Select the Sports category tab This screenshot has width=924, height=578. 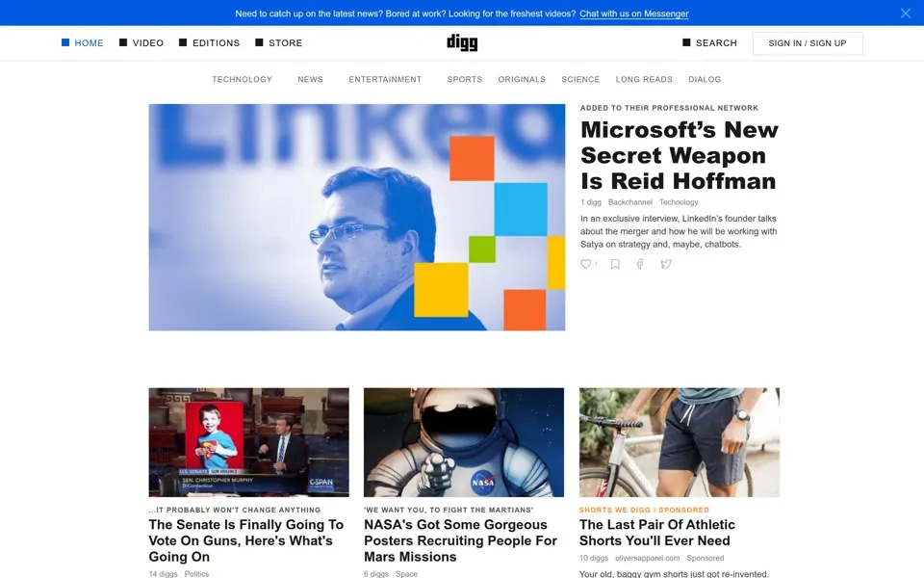(x=464, y=79)
